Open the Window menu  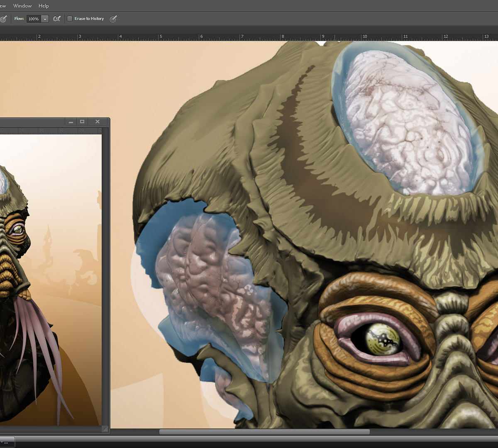(x=22, y=6)
